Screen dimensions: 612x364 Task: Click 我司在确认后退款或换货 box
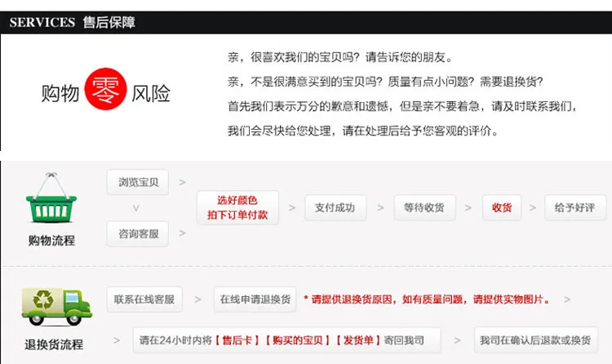tap(536, 340)
